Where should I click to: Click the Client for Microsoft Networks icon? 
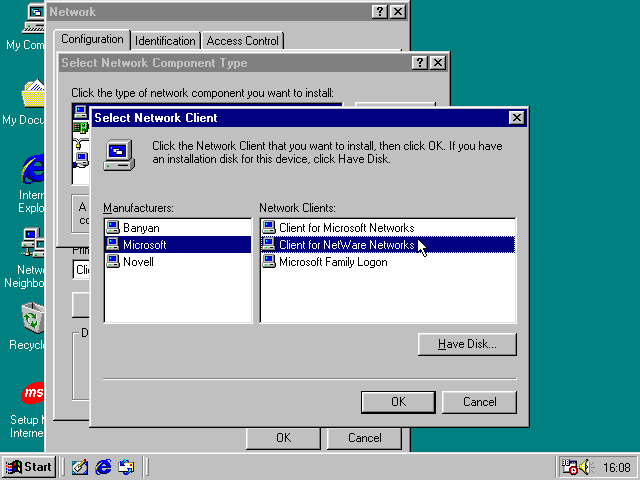click(x=269, y=227)
